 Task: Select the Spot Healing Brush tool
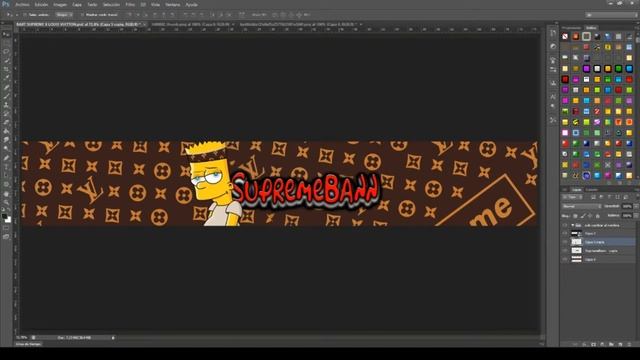coord(6,87)
